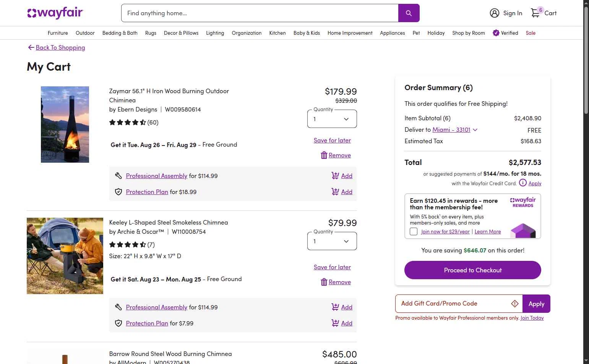Screen dimensions: 589x364
Task: Open the Shop by Room menu
Action: [x=468, y=33]
